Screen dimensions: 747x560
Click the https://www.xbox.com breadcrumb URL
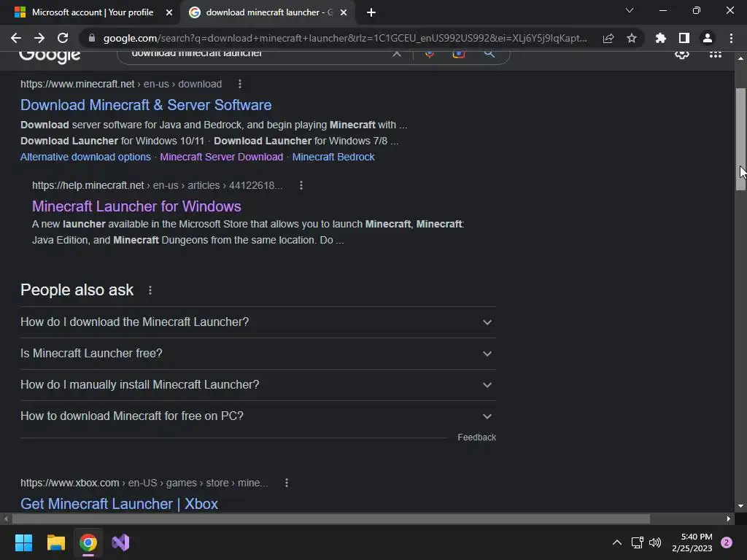click(x=69, y=483)
